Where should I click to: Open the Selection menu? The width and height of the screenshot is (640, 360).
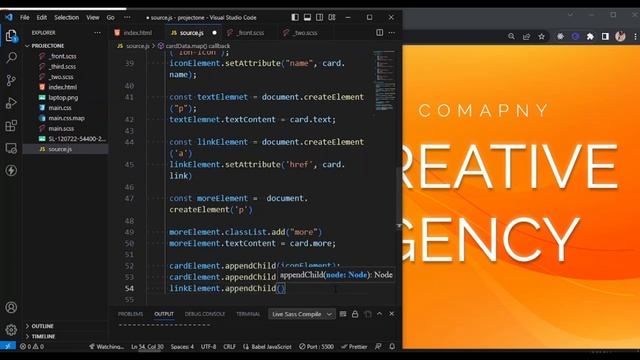pyautogui.click(x=67, y=18)
